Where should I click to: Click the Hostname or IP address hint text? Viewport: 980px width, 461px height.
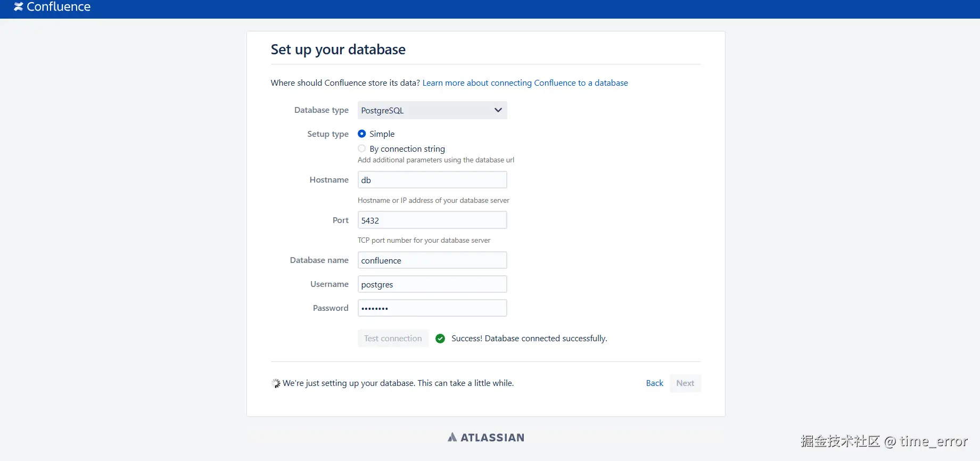[433, 201]
